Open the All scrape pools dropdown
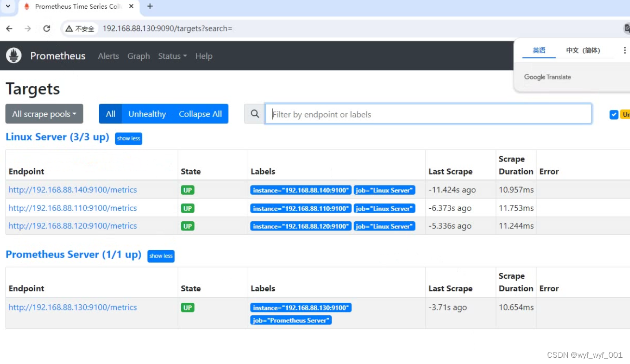The width and height of the screenshot is (630, 364). pyautogui.click(x=44, y=114)
